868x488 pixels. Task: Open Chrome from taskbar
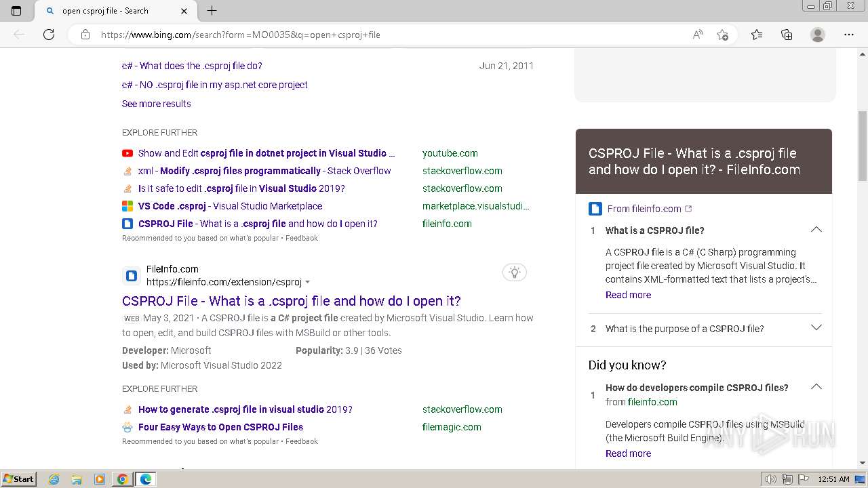tap(123, 479)
